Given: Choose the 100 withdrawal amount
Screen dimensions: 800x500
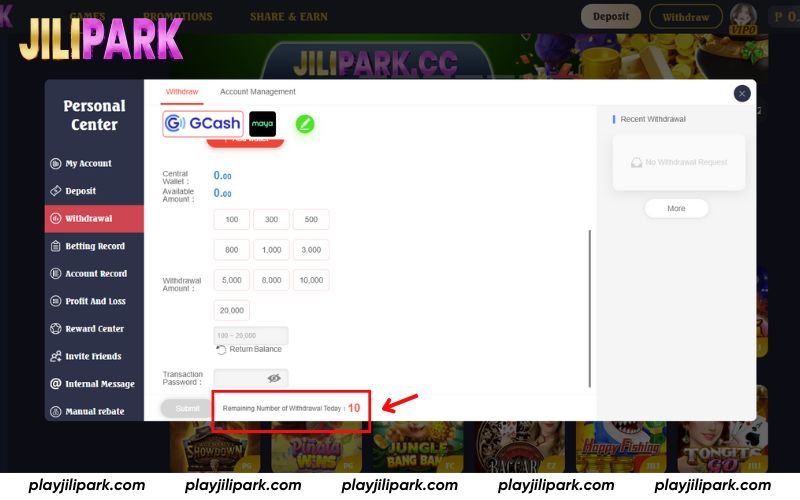Looking at the screenshot, I should point(232,219).
